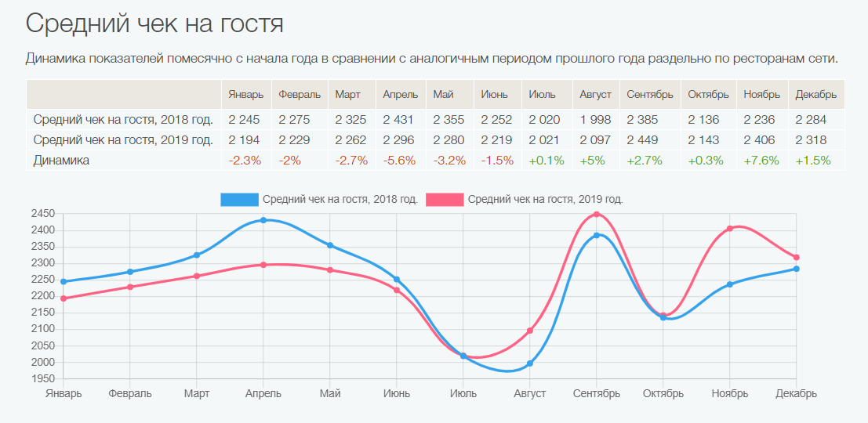Select the pink December 2019 data point
Viewport: 868px width, 423px height.
(797, 257)
